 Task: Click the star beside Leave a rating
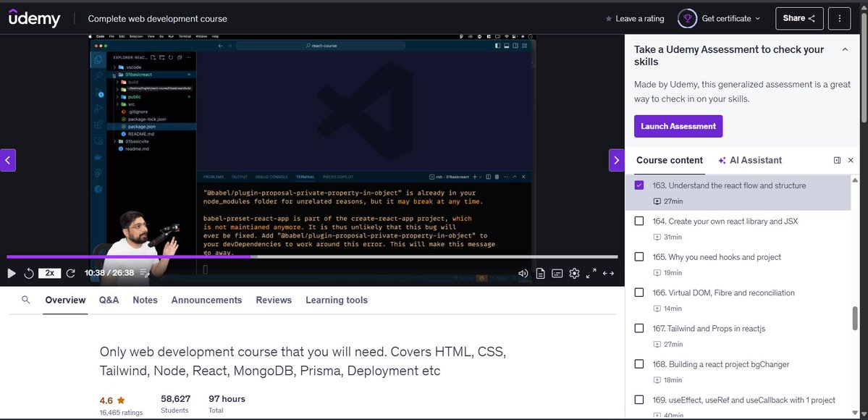609,18
